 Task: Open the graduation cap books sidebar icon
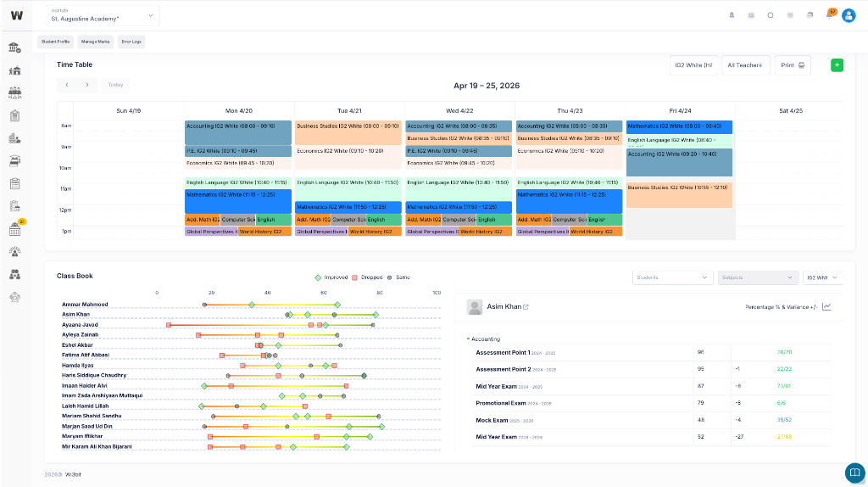(15, 160)
